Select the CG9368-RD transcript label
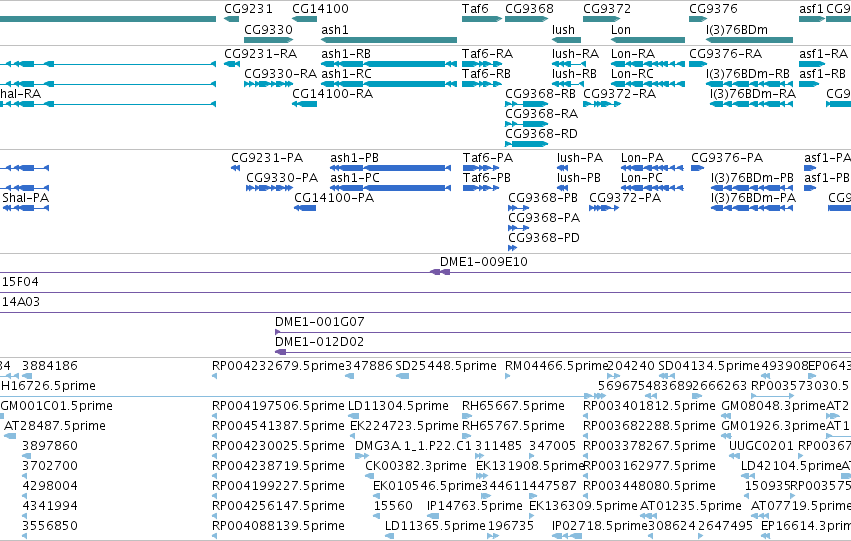Image resolution: width=851 pixels, height=541 pixels. [x=542, y=134]
